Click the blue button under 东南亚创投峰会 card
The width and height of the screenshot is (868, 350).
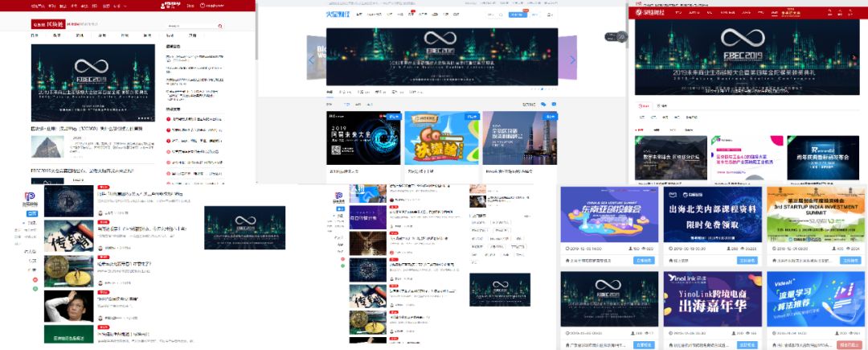[x=644, y=261]
